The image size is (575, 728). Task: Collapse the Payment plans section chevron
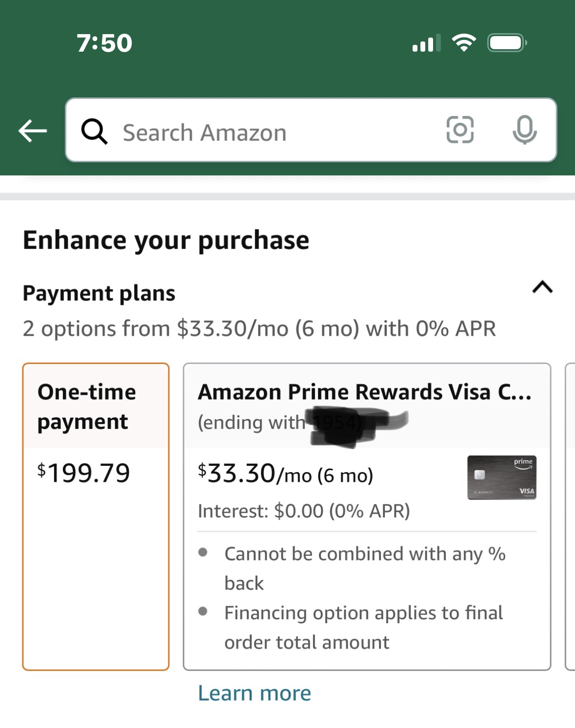pyautogui.click(x=542, y=287)
